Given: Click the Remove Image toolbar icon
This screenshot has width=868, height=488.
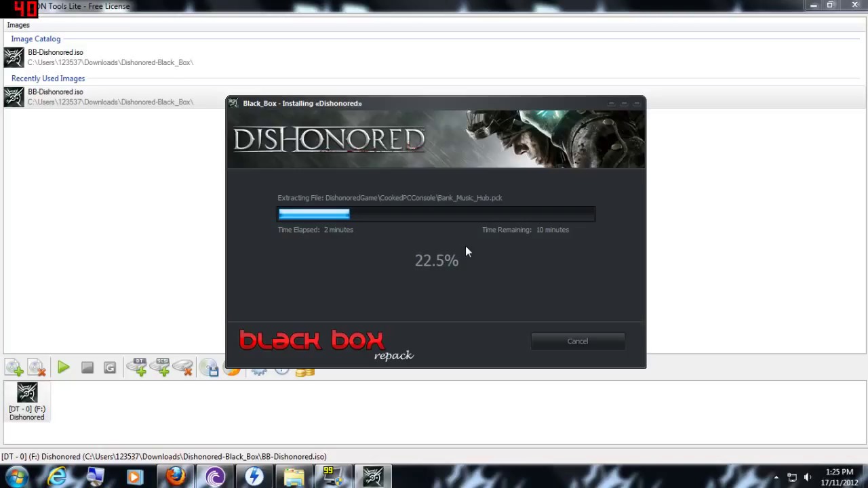Looking at the screenshot, I should point(37,367).
